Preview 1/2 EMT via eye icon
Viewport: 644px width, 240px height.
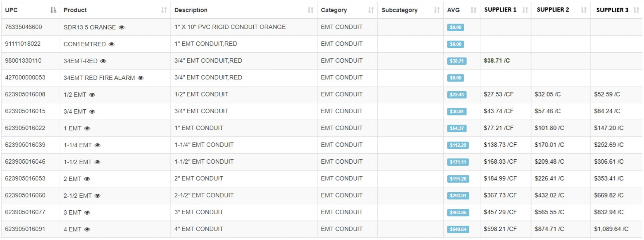point(92,95)
